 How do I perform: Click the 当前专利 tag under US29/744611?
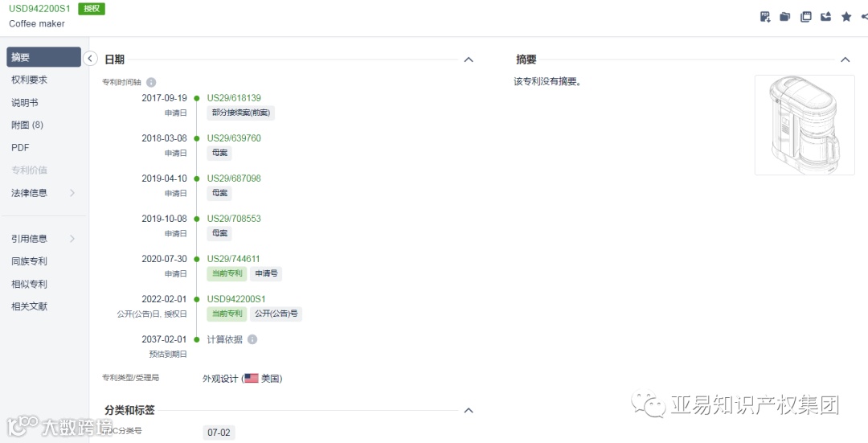click(227, 273)
